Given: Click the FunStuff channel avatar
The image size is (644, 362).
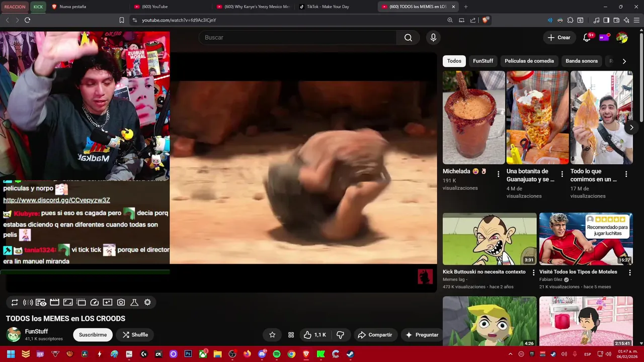Looking at the screenshot, I should tap(14, 335).
